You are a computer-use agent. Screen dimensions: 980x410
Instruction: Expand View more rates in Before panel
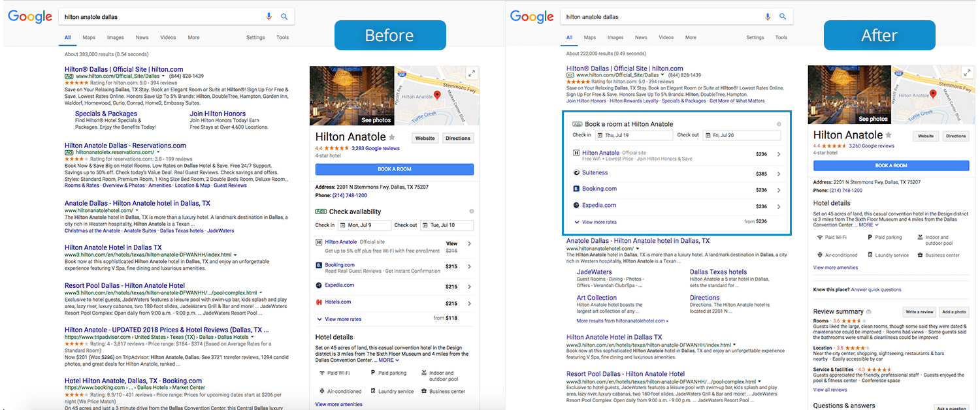tap(338, 319)
